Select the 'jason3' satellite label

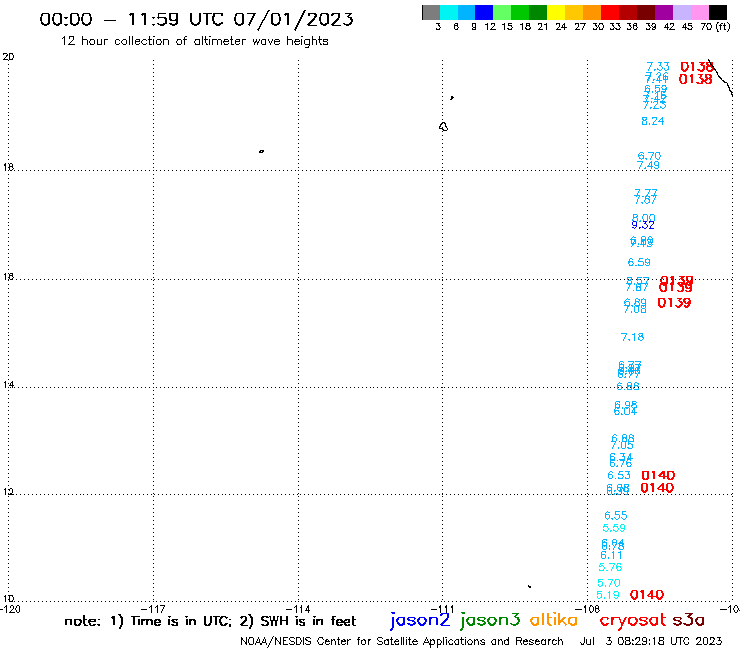pos(490,621)
